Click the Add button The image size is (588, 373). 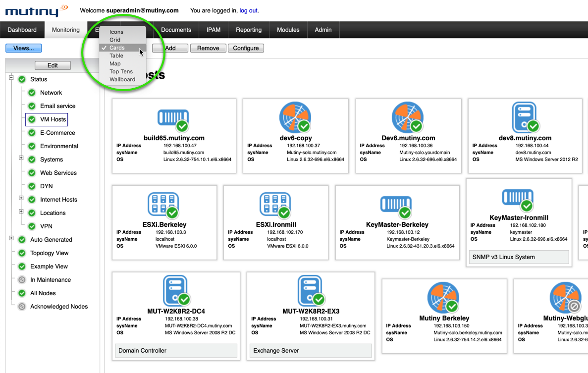[170, 48]
